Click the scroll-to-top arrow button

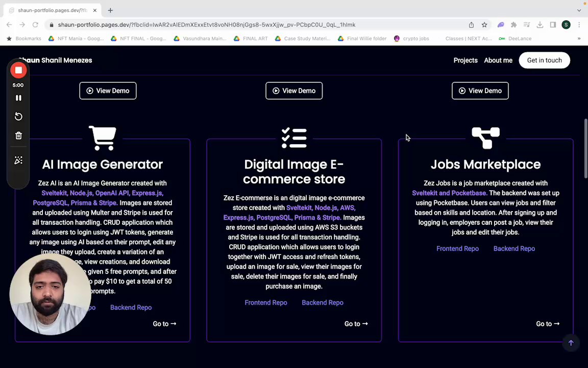tap(571, 343)
